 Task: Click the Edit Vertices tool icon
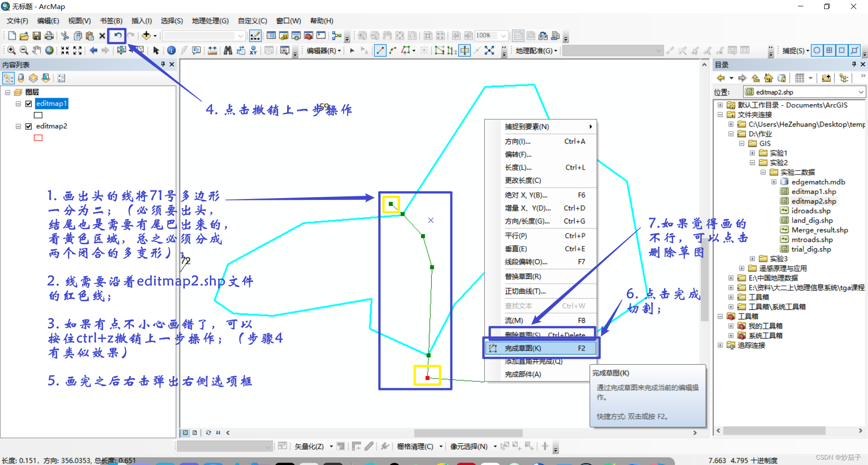pyautogui.click(x=439, y=50)
